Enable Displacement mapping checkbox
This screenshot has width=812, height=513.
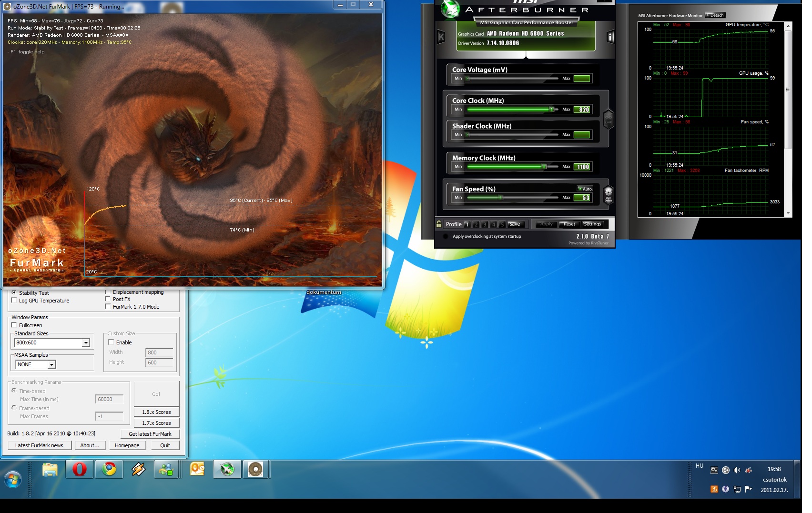tap(108, 292)
